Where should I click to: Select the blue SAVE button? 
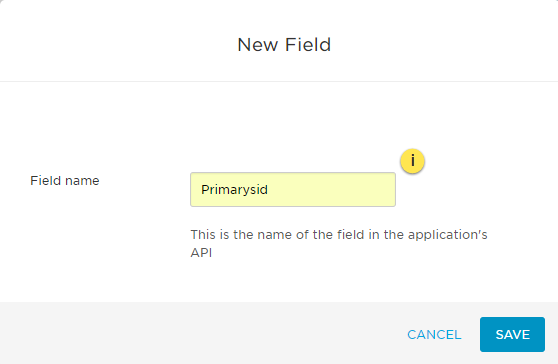(512, 334)
